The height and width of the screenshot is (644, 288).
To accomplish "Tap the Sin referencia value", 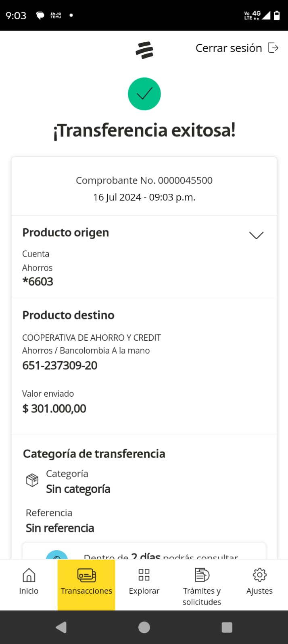I will coord(60,528).
